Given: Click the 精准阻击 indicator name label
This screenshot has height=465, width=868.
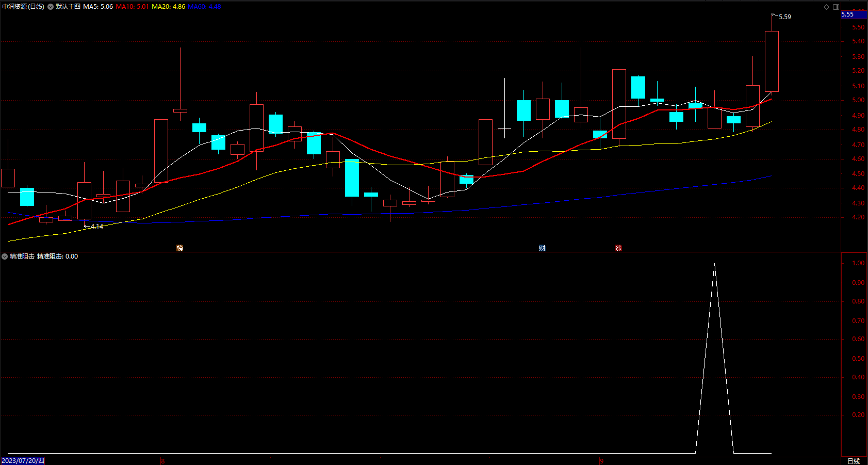Looking at the screenshot, I should (x=22, y=256).
